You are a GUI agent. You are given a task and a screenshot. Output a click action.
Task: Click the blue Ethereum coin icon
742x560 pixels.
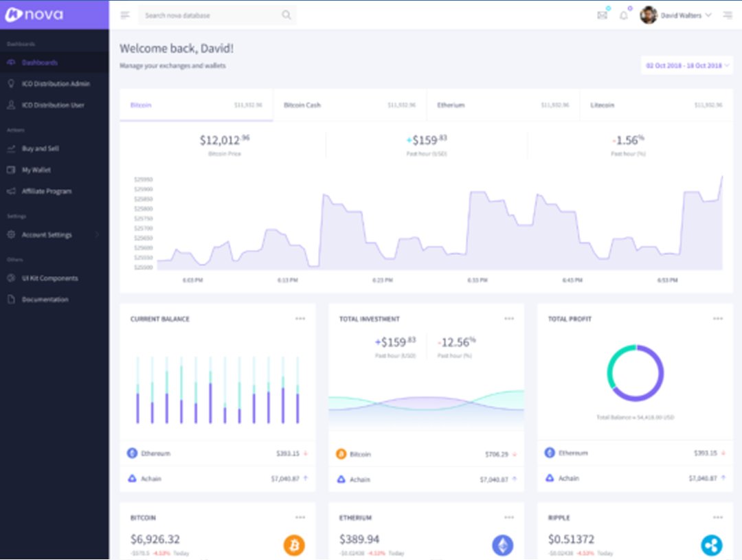(503, 546)
